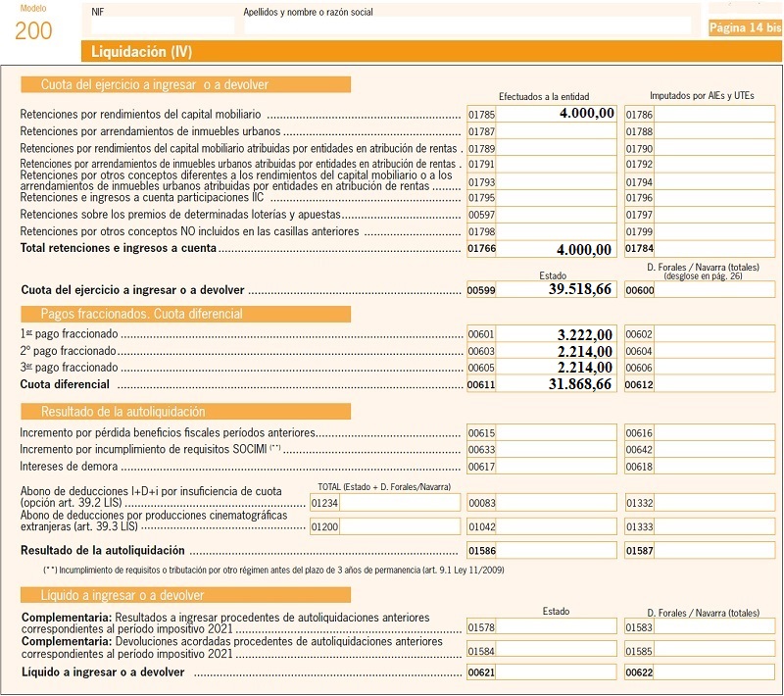Click field 00633 incumplimiento SOCIMI
Image resolution: width=784 pixels, height=696 pixels.
point(556,450)
